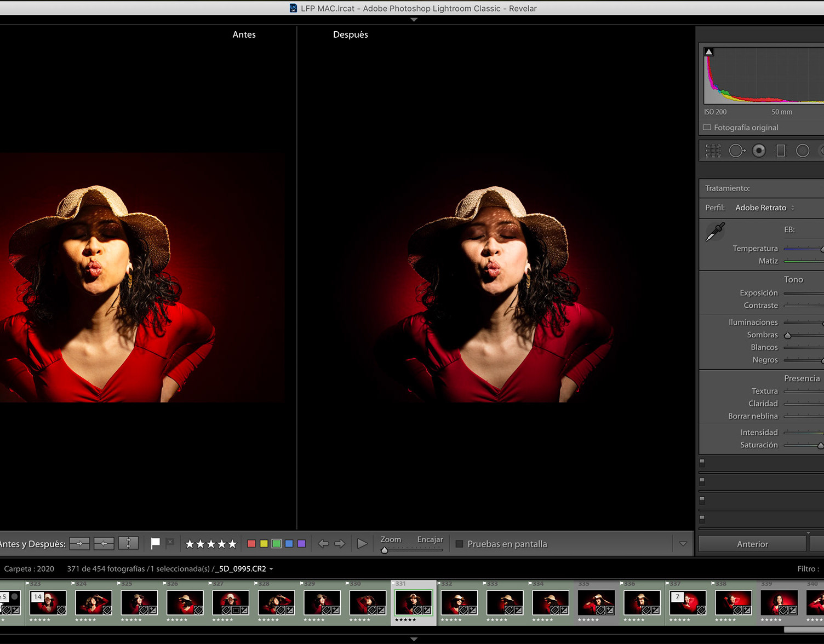
Task: Apply the red color label
Action: (x=251, y=544)
